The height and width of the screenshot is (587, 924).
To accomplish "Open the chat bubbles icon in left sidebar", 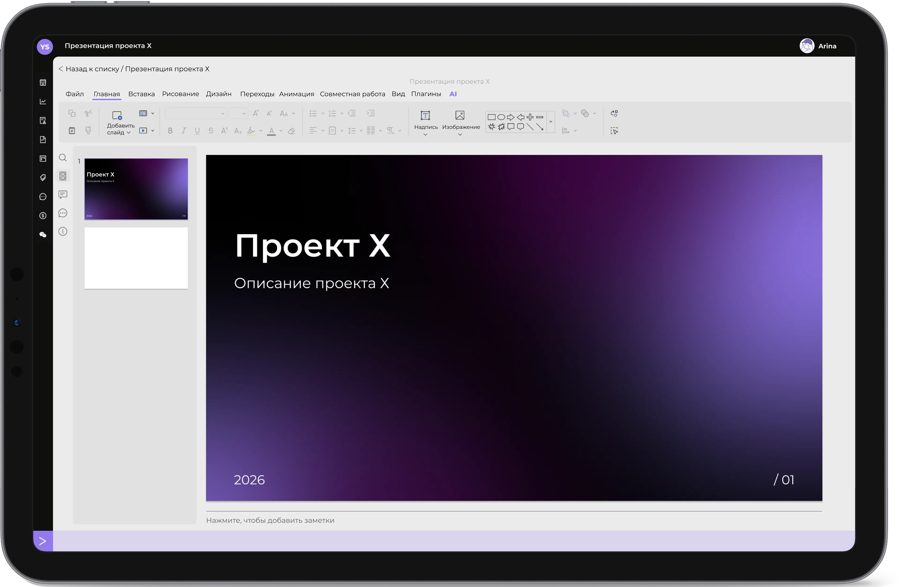I will [x=43, y=235].
